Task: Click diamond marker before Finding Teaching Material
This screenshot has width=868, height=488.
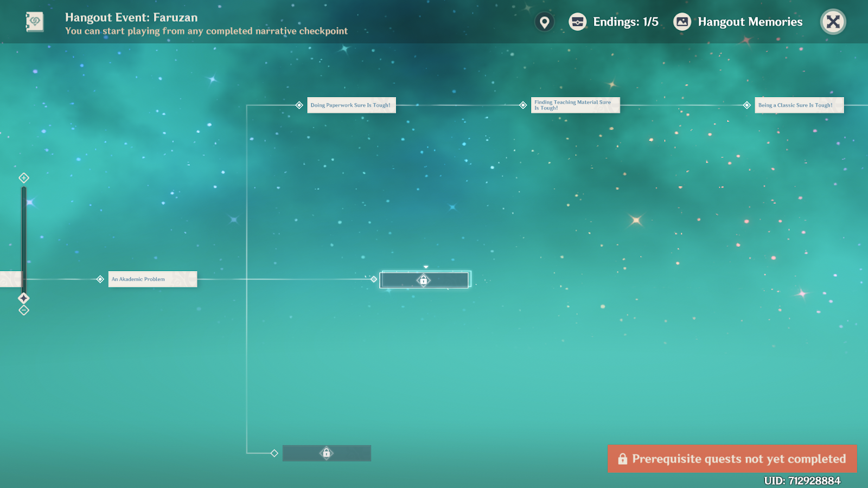Action: 523,105
